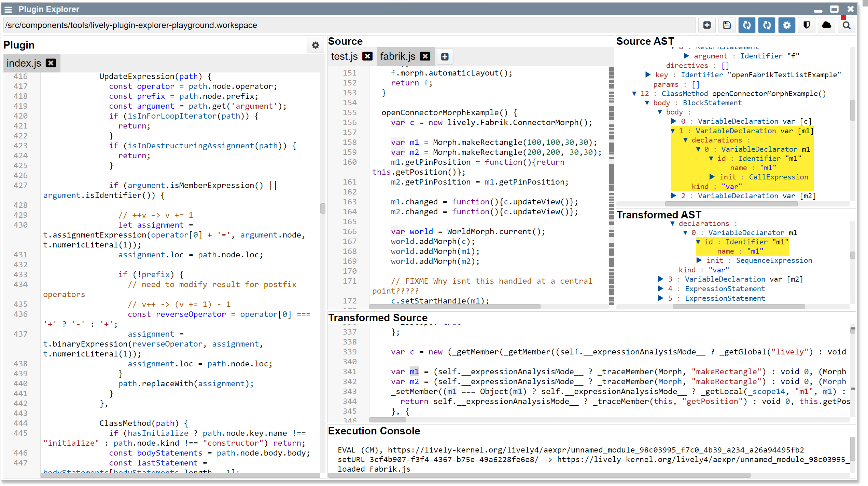Add new source tab with plus button
This screenshot has width=868, height=486.
[x=445, y=57]
